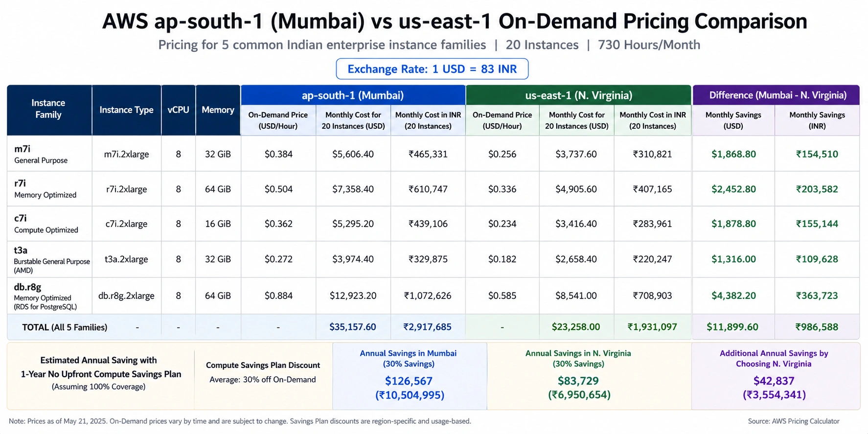Click the $0.272 Mumbai hourly price
The width and height of the screenshot is (868, 434).
278,259
